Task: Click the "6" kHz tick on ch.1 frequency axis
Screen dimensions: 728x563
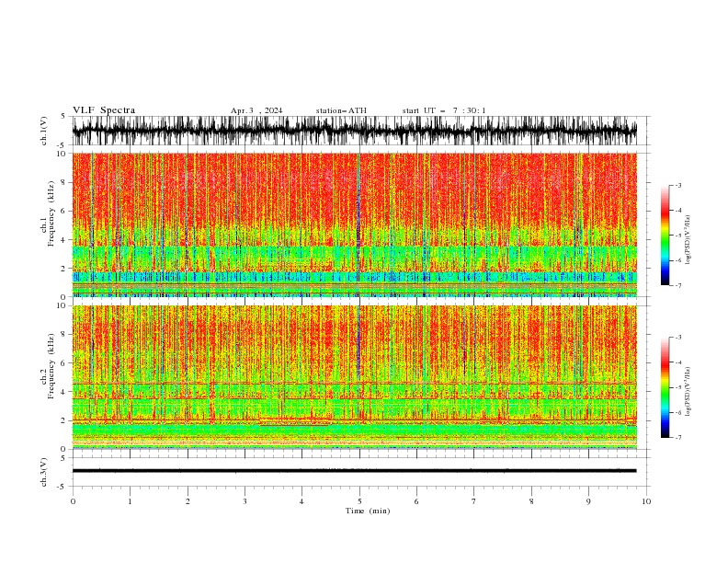Action: click(x=64, y=212)
